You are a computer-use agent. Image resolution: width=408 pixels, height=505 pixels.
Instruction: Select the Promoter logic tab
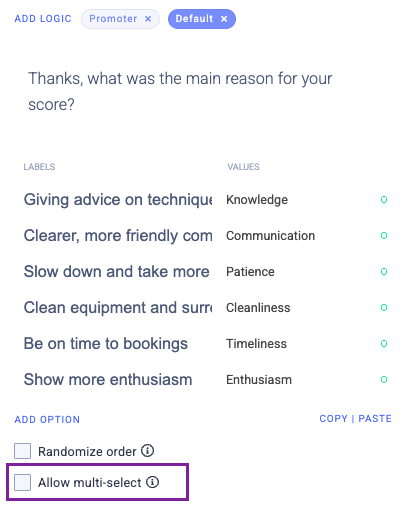tap(113, 19)
